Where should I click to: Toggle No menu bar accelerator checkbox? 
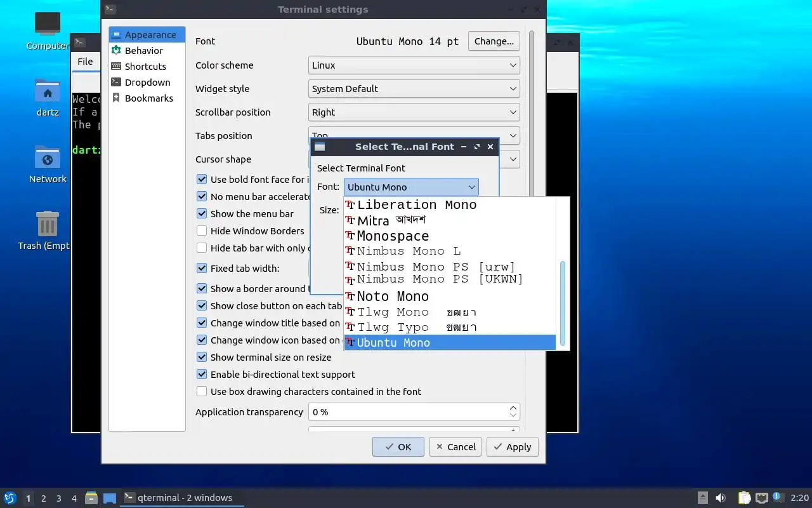[202, 197]
